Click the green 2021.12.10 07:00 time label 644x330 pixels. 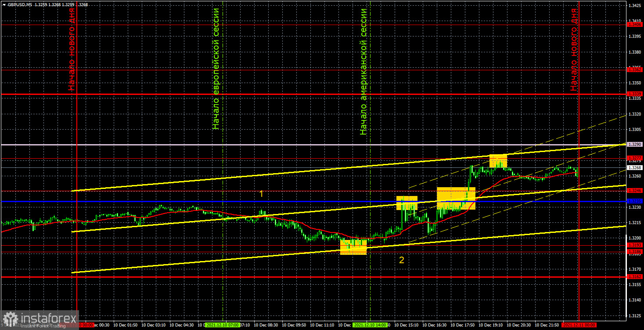click(223, 325)
